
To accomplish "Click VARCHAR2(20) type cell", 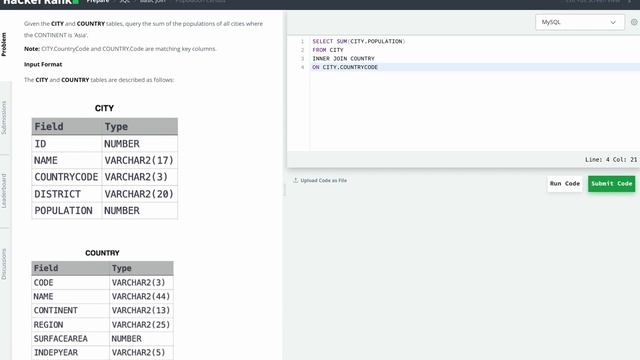I will click(x=139, y=194).
